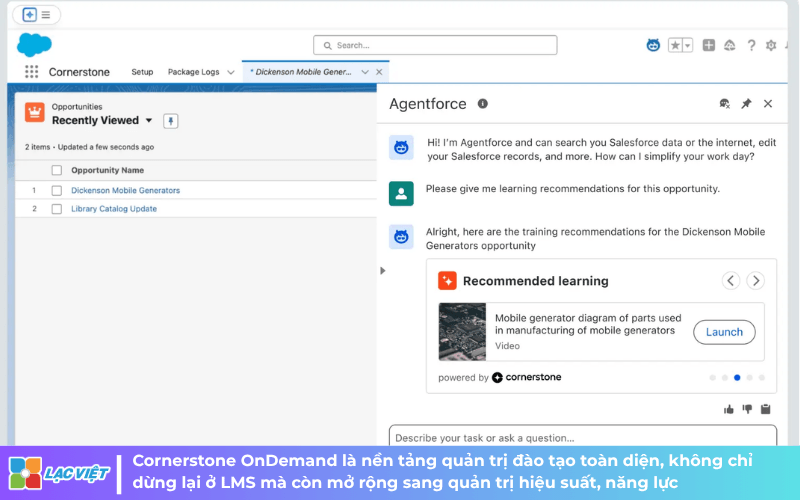Copy the response with clipboard icon
The height and width of the screenshot is (500, 800).
tap(766, 409)
